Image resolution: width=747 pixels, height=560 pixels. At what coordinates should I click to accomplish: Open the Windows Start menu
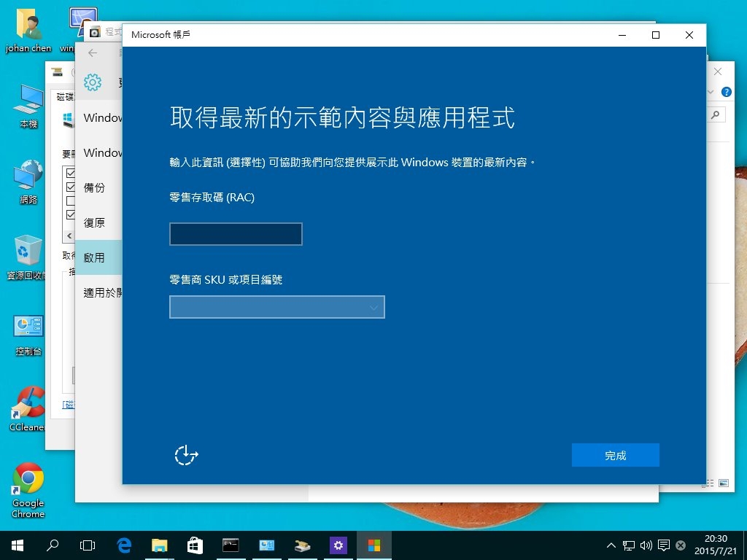pos(18,545)
